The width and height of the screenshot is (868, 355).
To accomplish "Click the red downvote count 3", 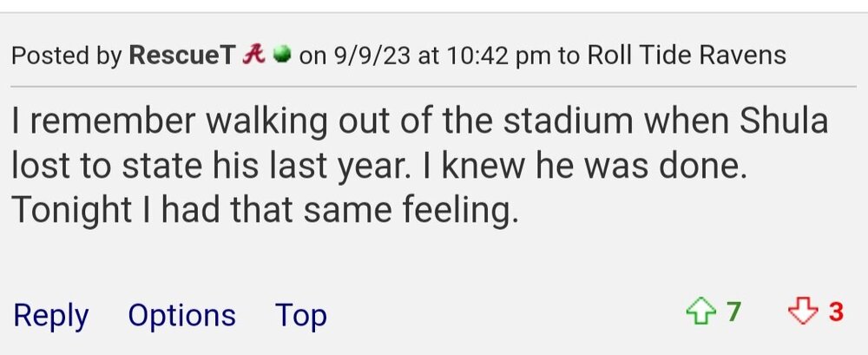I will click(835, 312).
